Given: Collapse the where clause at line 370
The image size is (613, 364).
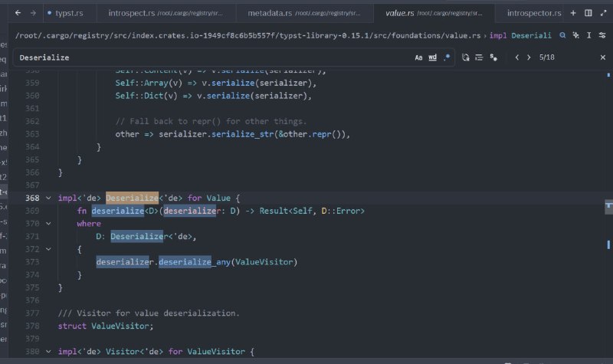Looking at the screenshot, I should 48,224.
